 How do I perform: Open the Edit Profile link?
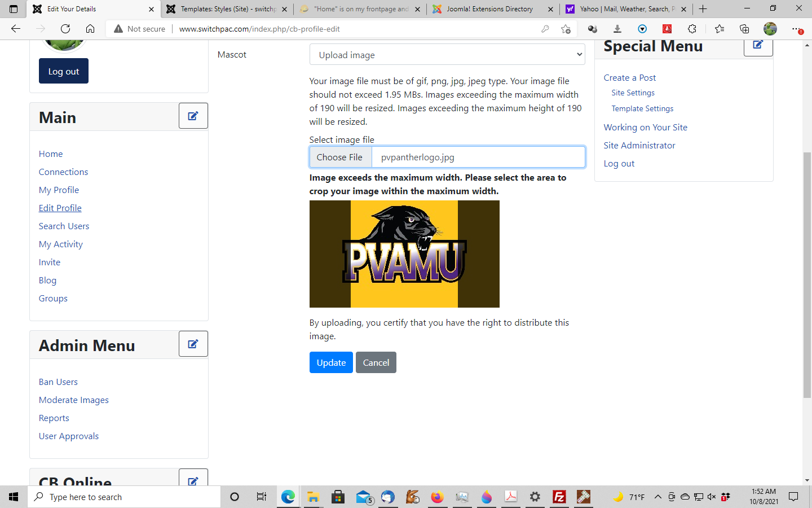[60, 208]
